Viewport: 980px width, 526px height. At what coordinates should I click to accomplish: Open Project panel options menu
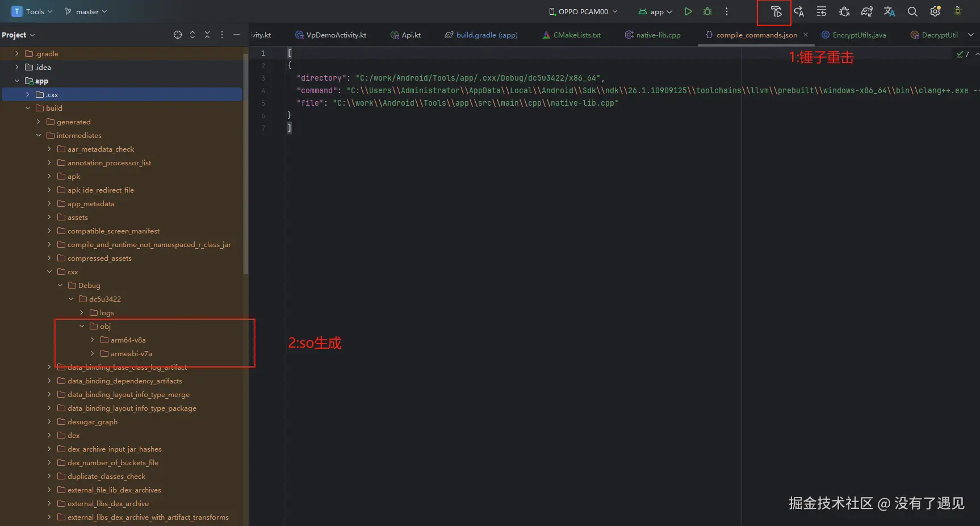coord(222,35)
